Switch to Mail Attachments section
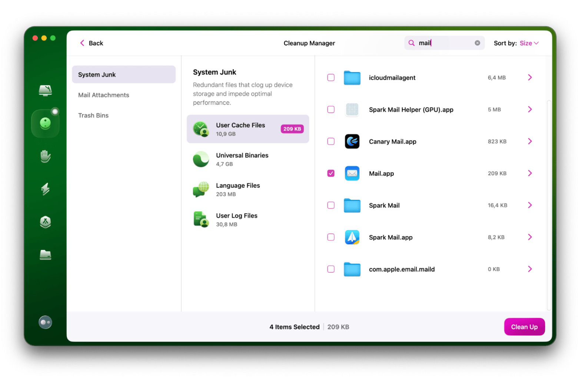 104,95
